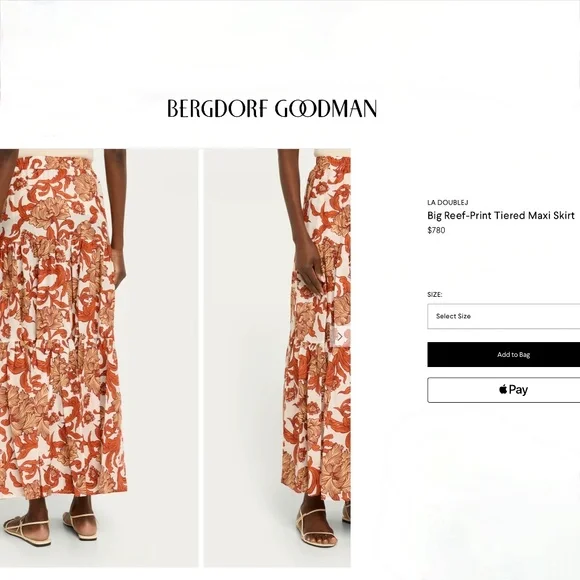
Task: Click the Apple logo in the pay button
Action: click(503, 389)
